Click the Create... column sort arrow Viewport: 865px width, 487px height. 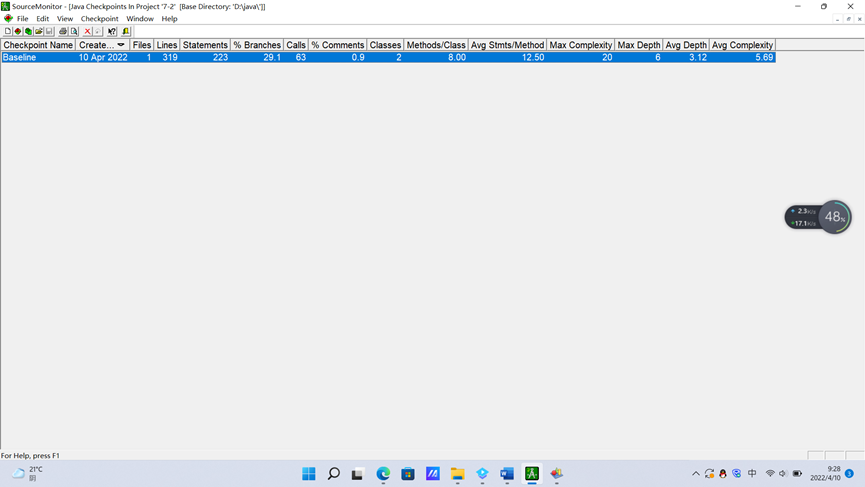[121, 45]
